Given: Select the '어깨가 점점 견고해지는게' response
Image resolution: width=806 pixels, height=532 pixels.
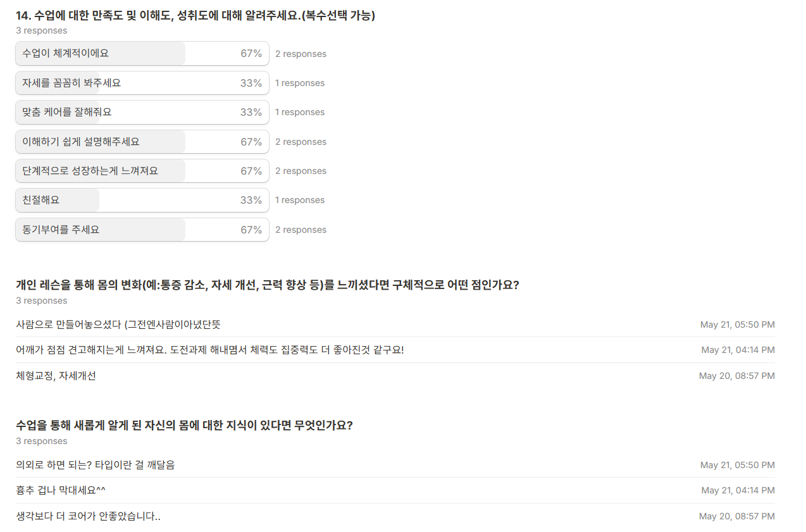Looking at the screenshot, I should pyautogui.click(x=209, y=350).
